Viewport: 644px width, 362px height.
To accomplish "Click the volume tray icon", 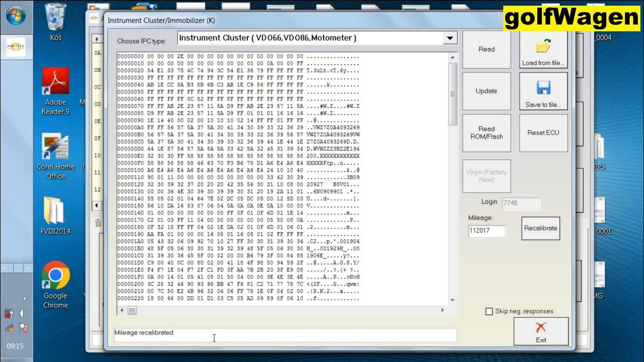I will tap(23, 313).
